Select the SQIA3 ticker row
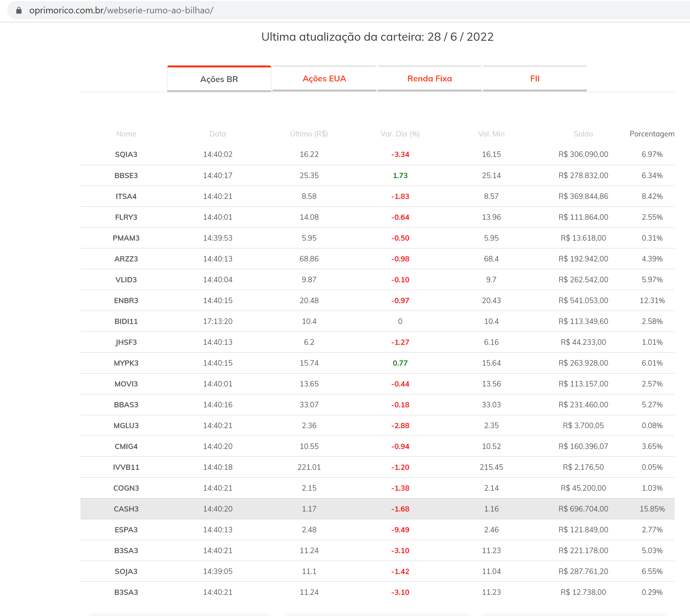The width and height of the screenshot is (690, 616). (x=126, y=154)
